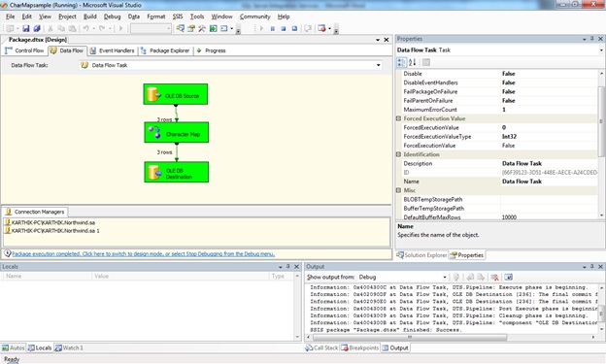Show categorized properties view icon
Screen dimensions: 606x364
401,62
